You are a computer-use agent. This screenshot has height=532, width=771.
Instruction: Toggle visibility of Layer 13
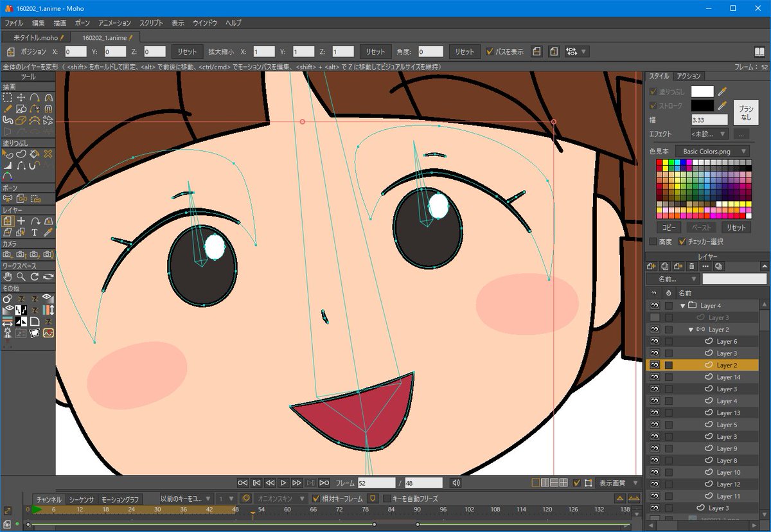pos(655,412)
